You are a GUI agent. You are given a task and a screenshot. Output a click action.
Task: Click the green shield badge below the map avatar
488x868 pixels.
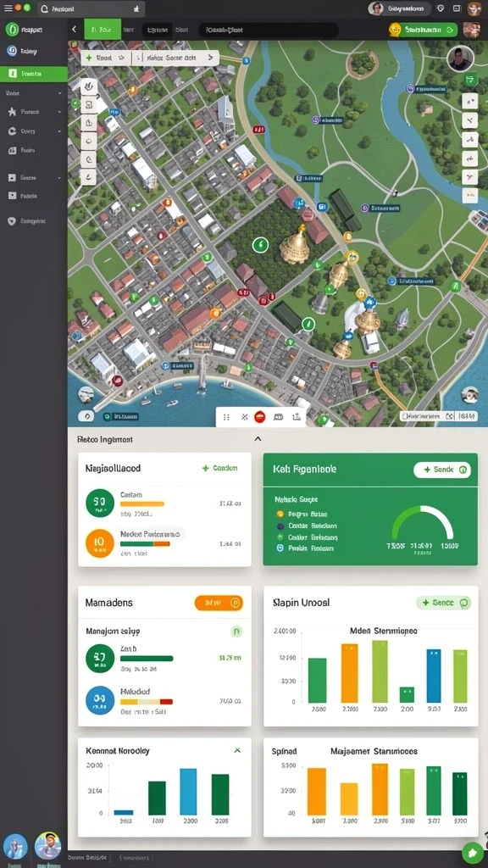click(x=471, y=79)
